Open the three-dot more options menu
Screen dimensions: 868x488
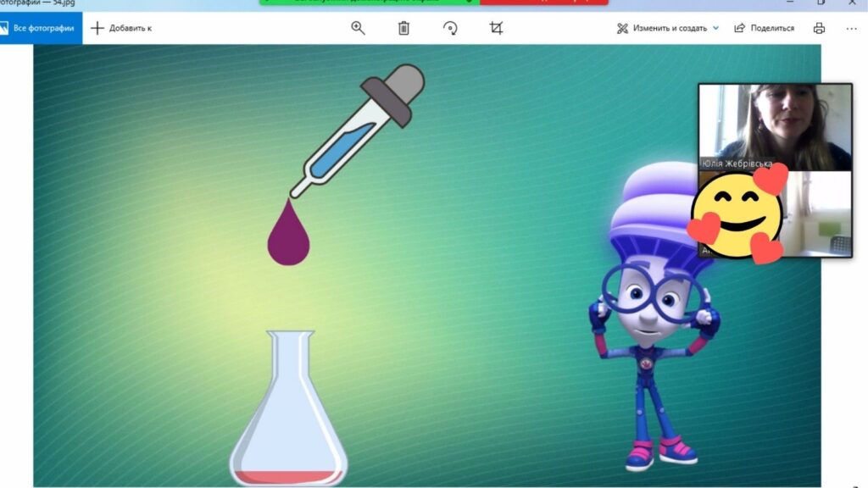851,28
